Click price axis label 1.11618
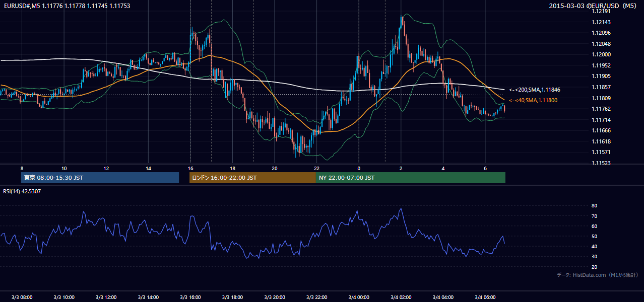The height and width of the screenshot is (302, 644). 602,141
